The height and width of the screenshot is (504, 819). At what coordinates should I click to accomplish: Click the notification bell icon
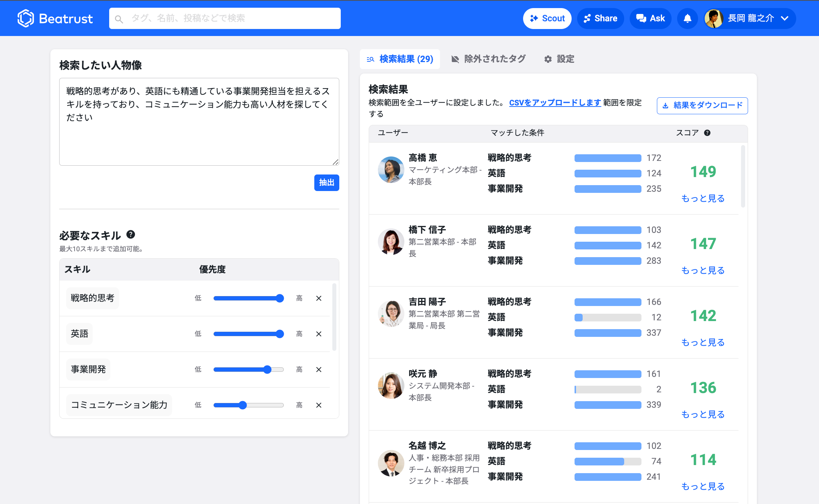coord(688,18)
